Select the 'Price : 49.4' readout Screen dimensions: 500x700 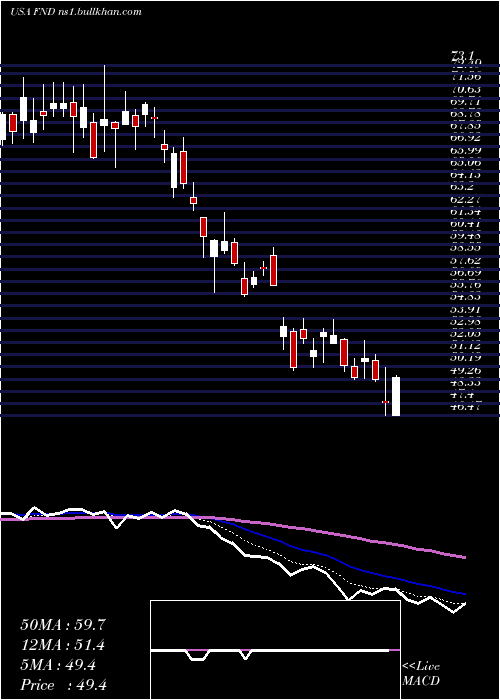tap(63, 685)
